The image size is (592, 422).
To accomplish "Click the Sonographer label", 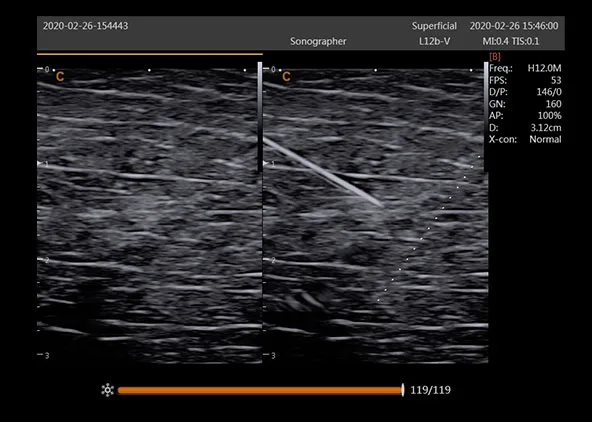I will click(x=318, y=42).
